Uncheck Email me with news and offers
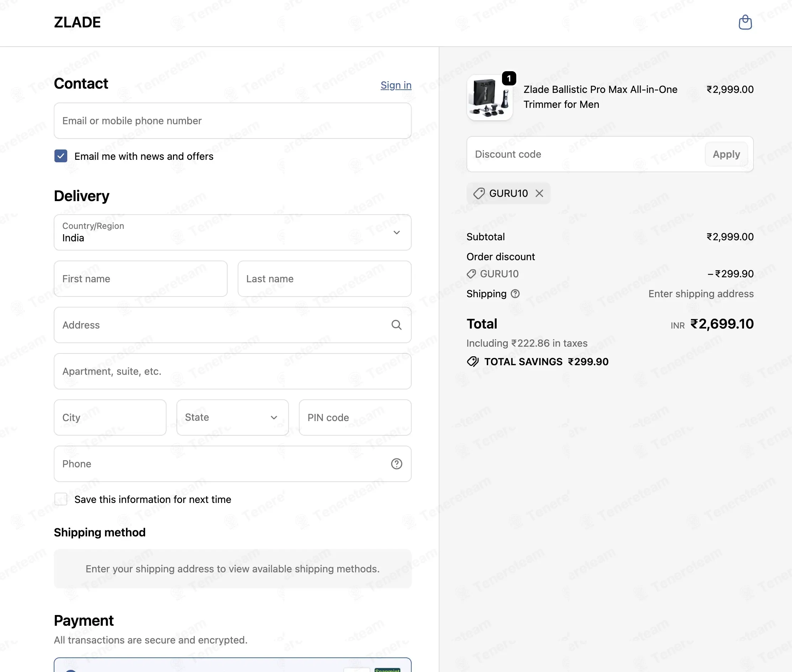This screenshot has height=672, width=792. (x=61, y=156)
